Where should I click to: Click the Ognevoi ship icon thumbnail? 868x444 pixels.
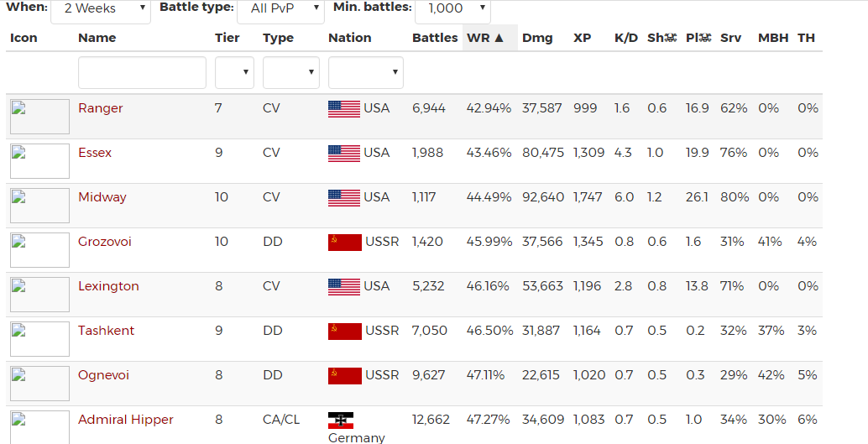click(x=39, y=384)
